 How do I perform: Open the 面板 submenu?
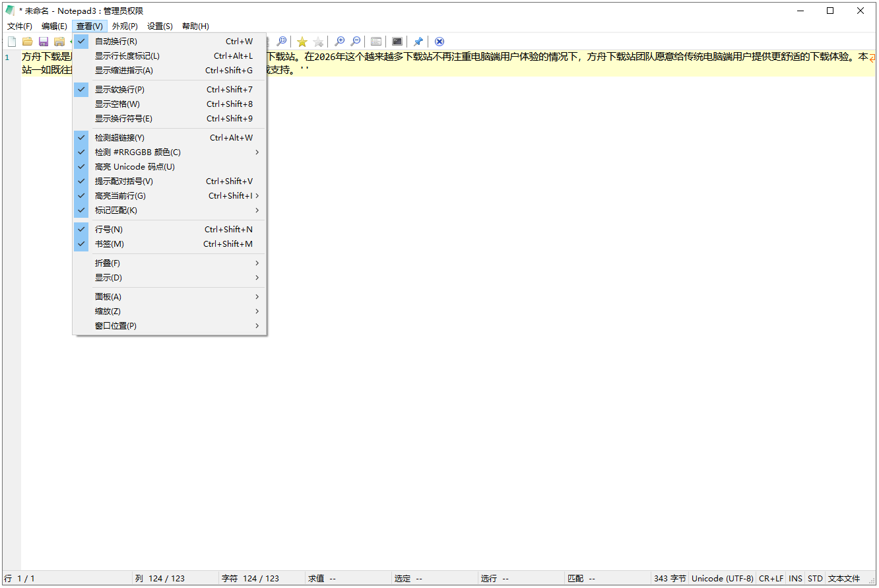(x=108, y=296)
